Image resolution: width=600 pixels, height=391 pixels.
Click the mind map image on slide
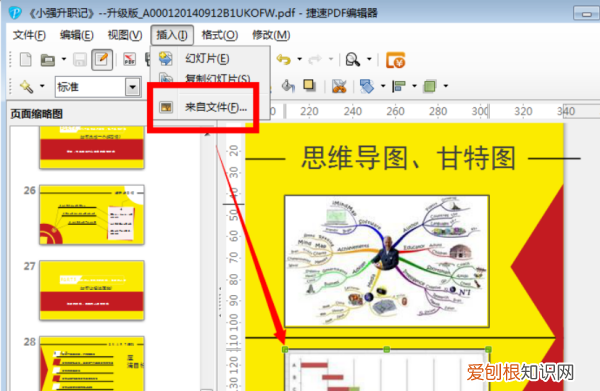coord(387,261)
